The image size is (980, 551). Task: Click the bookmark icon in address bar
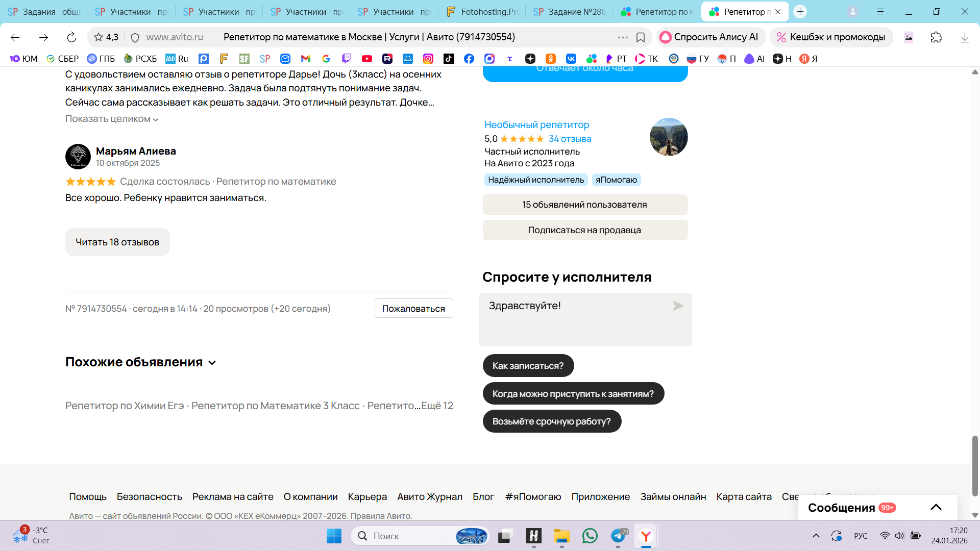pyautogui.click(x=641, y=37)
